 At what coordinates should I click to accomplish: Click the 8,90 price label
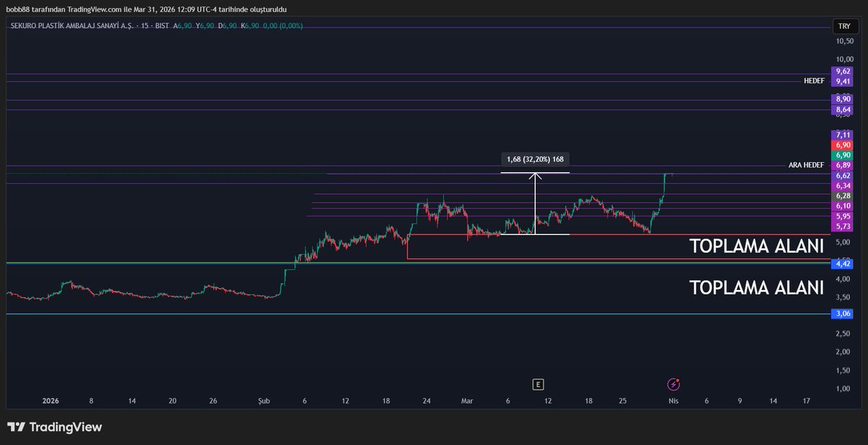point(843,98)
